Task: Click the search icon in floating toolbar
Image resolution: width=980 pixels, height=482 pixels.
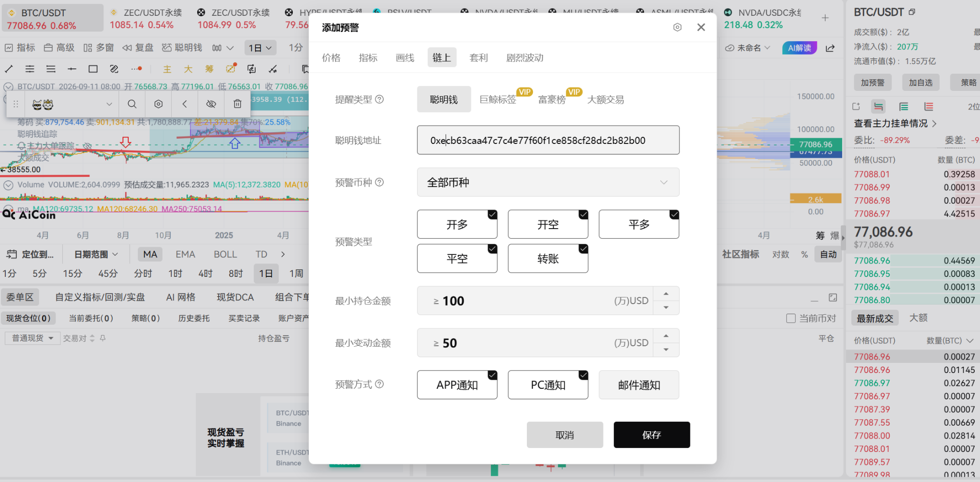Action: [x=132, y=104]
